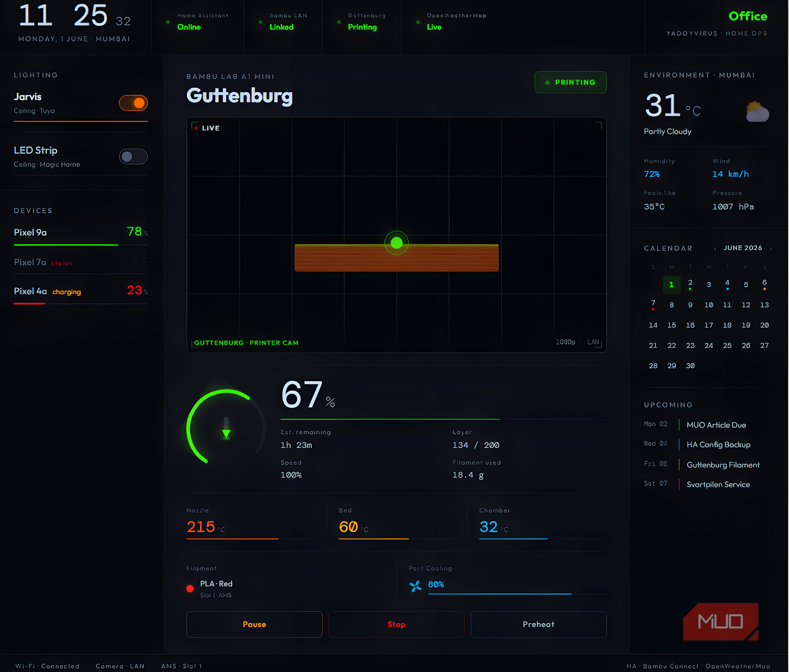Screen dimensions: 789x672
Task: Select June 7 on the calendar
Action: [x=653, y=304]
